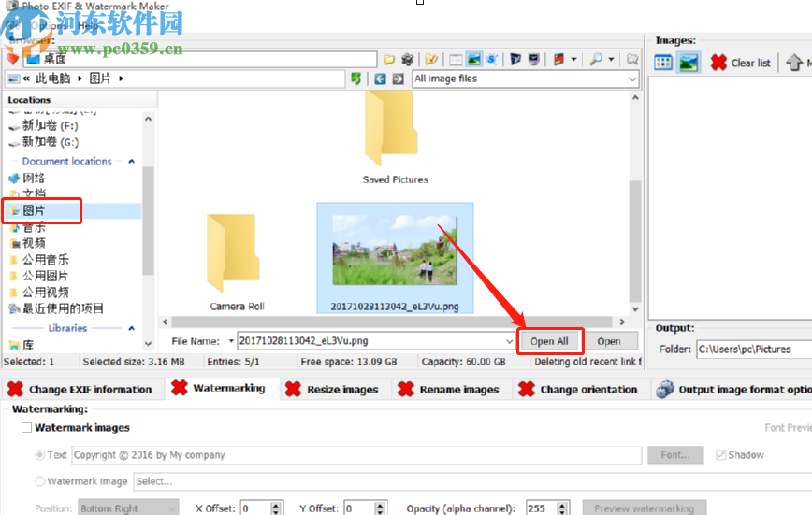Click the computer monitor icon in browser toolbar
Image resolution: width=812 pixels, height=515 pixels.
(534, 60)
